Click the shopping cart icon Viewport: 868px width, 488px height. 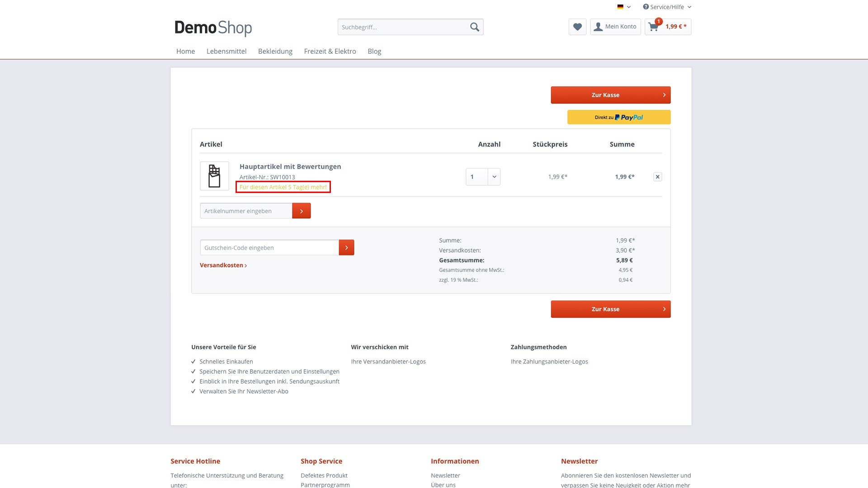pos(653,27)
